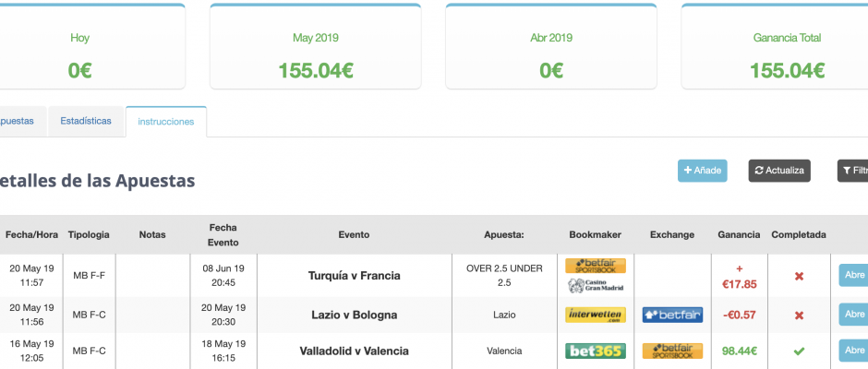The image size is (868, 369).
Task: Open the Turquía v Francia bet with Abre
Action: (853, 275)
